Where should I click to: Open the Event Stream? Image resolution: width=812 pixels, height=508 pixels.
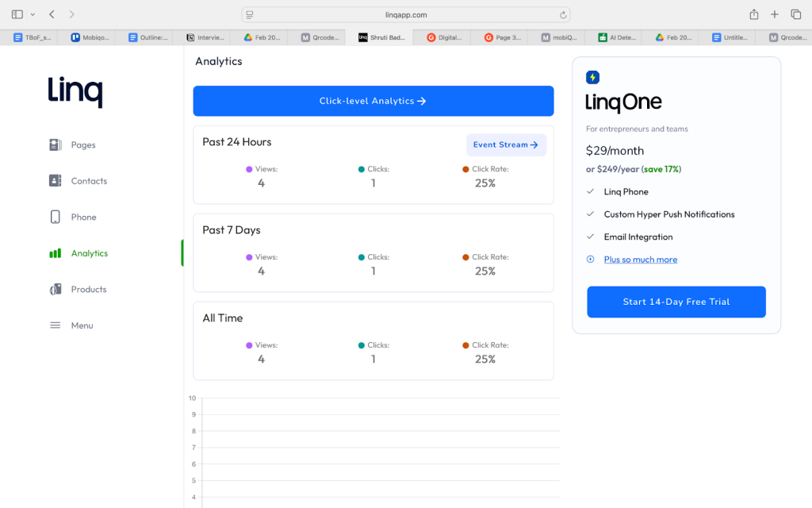coord(505,144)
